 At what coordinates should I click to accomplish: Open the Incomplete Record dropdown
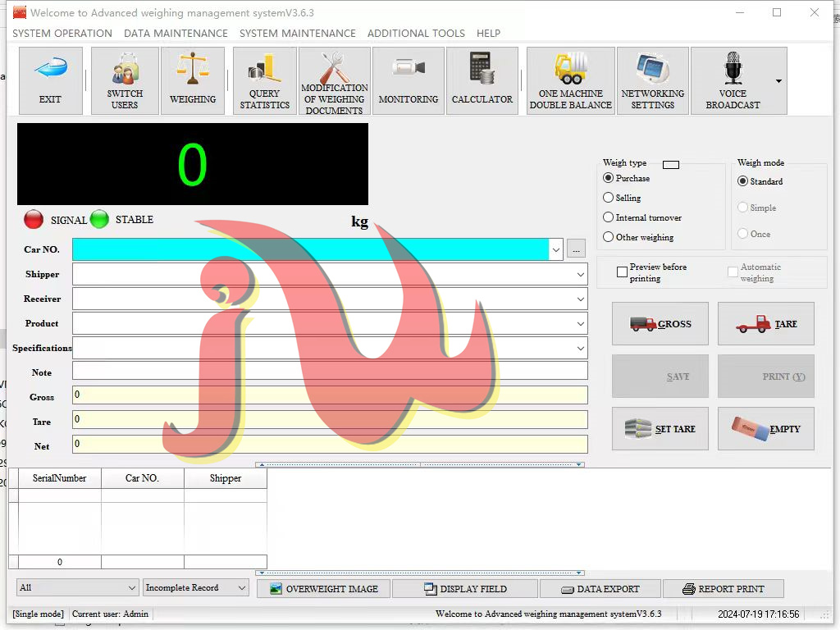[195, 587]
